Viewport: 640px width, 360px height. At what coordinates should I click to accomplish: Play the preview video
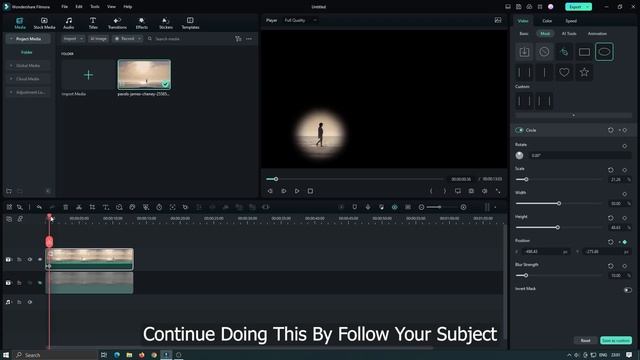click(x=297, y=191)
